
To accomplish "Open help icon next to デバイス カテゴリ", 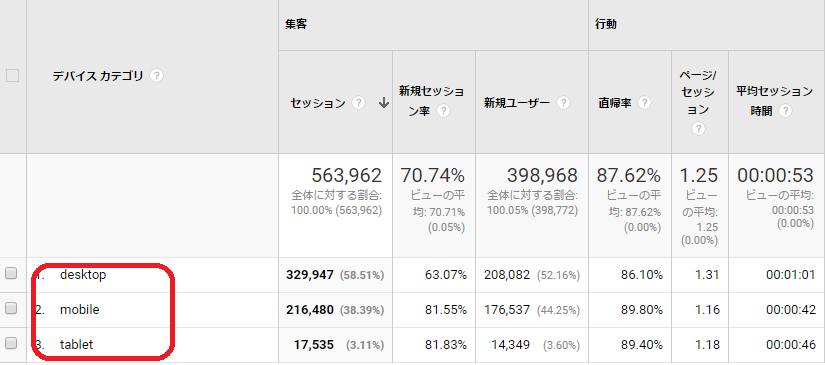I will click(x=156, y=76).
